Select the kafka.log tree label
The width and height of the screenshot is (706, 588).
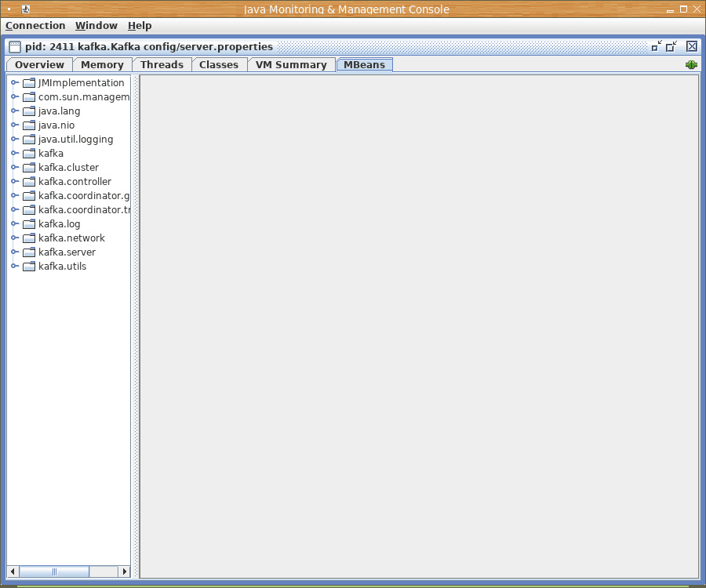(x=60, y=223)
